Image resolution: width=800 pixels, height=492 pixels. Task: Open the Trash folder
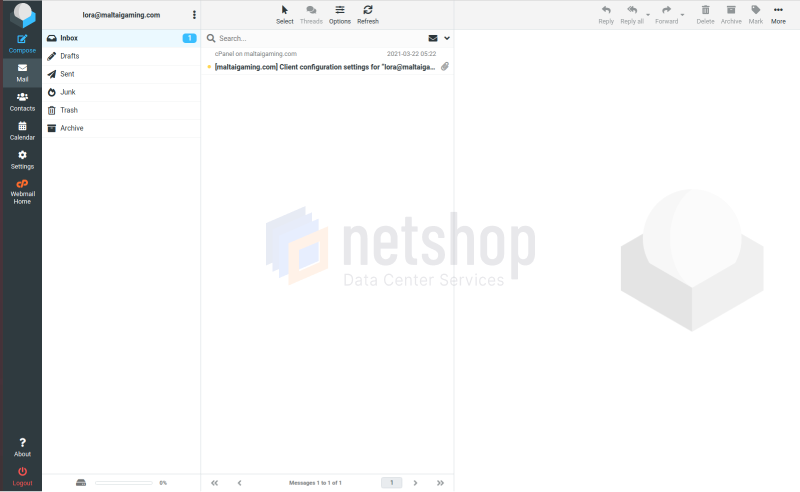point(121,110)
